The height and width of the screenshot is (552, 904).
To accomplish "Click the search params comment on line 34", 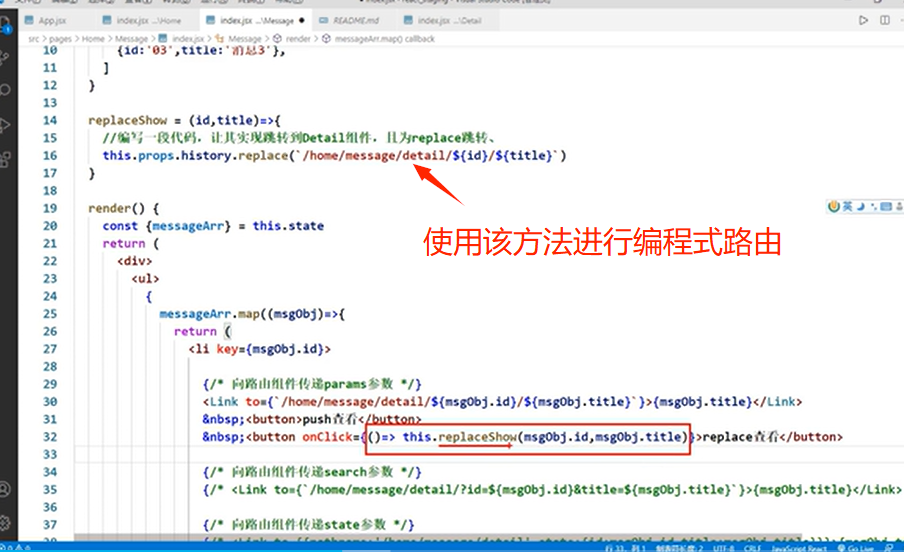I will [x=312, y=472].
